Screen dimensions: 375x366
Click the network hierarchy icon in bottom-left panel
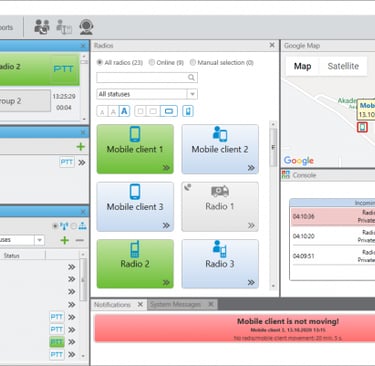click(x=82, y=226)
